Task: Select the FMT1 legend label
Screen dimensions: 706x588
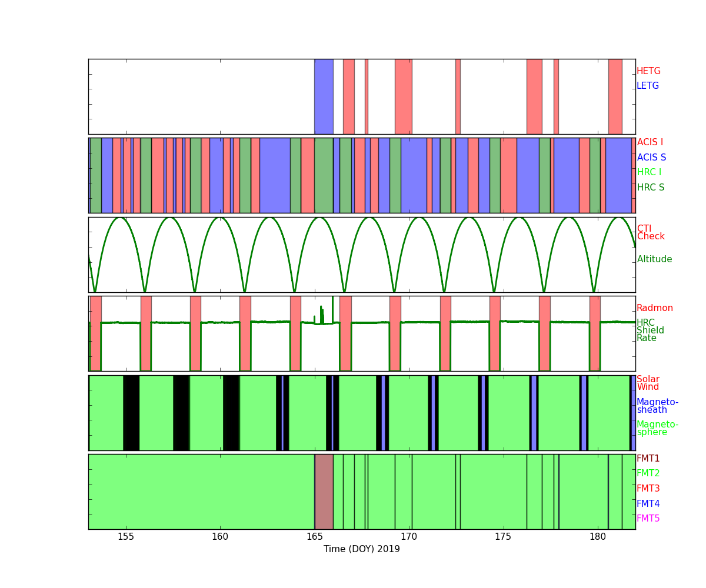Action: [648, 459]
